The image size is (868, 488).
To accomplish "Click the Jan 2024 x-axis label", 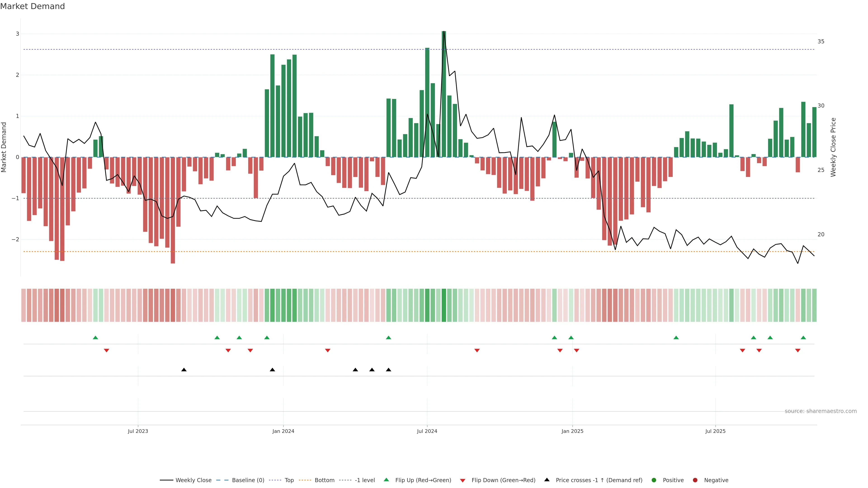I will pyautogui.click(x=283, y=431).
